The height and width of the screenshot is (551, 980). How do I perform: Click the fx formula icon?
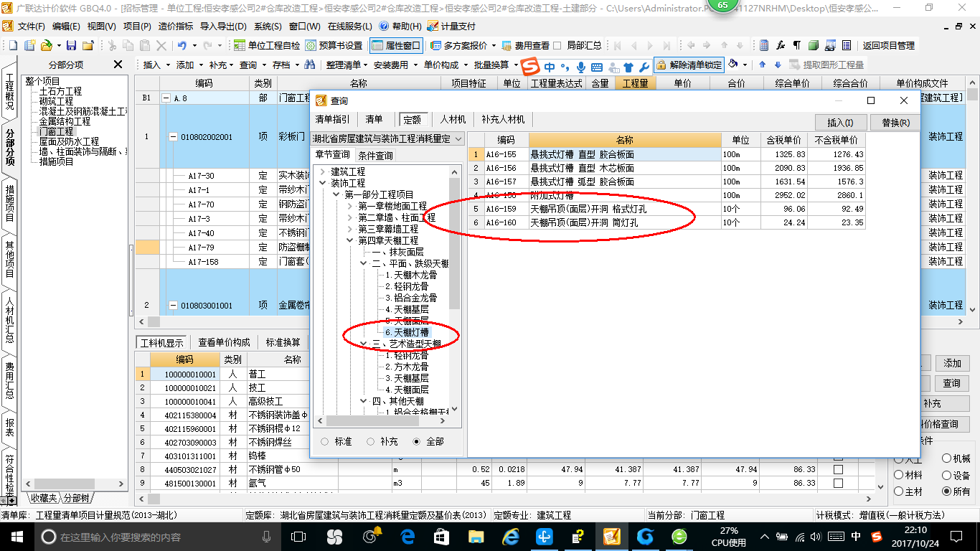tap(781, 45)
